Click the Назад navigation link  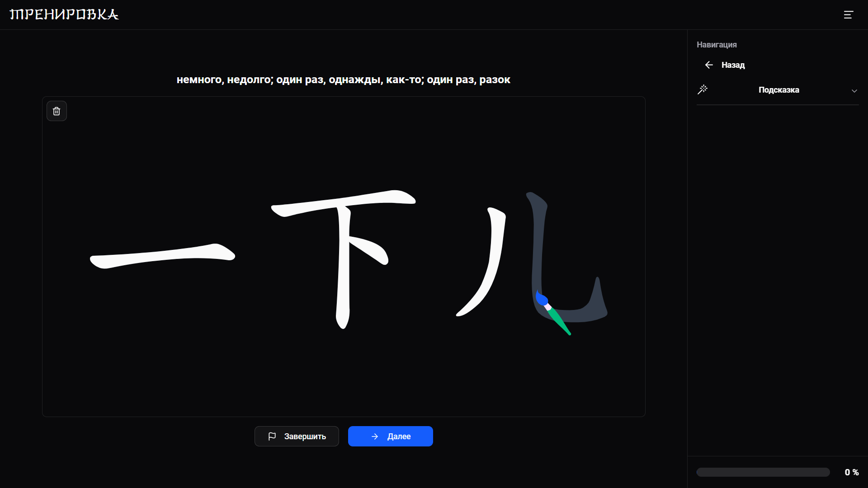point(733,65)
